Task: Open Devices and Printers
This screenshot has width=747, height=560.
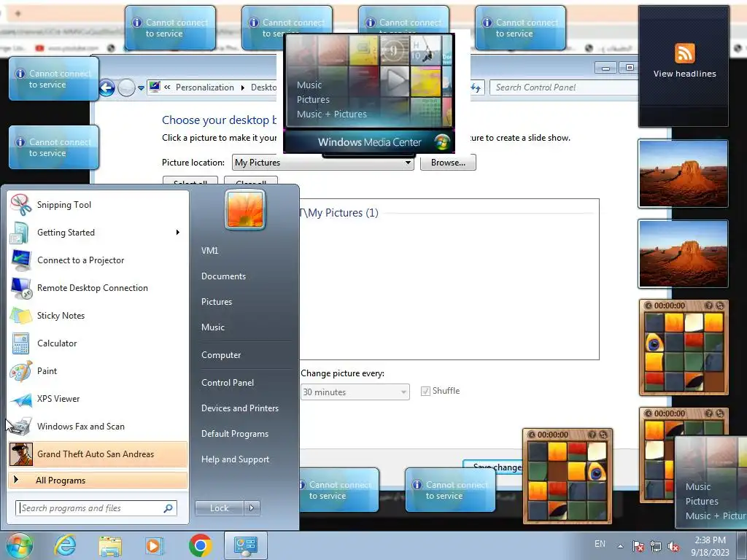Action: tap(239, 408)
